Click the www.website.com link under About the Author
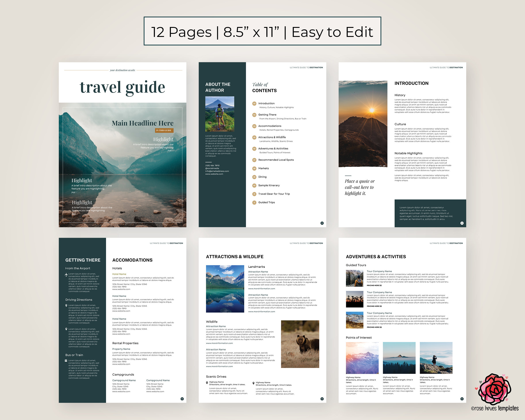 point(214,174)
